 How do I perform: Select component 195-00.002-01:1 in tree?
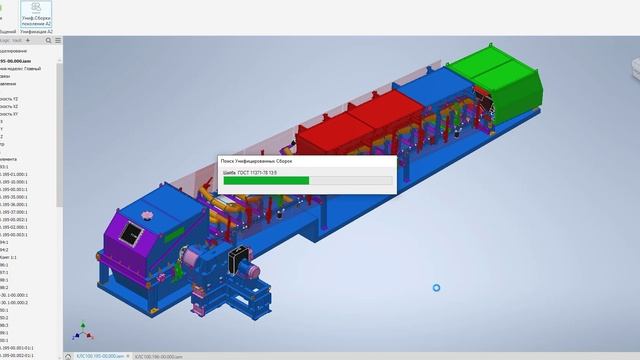tap(17, 356)
